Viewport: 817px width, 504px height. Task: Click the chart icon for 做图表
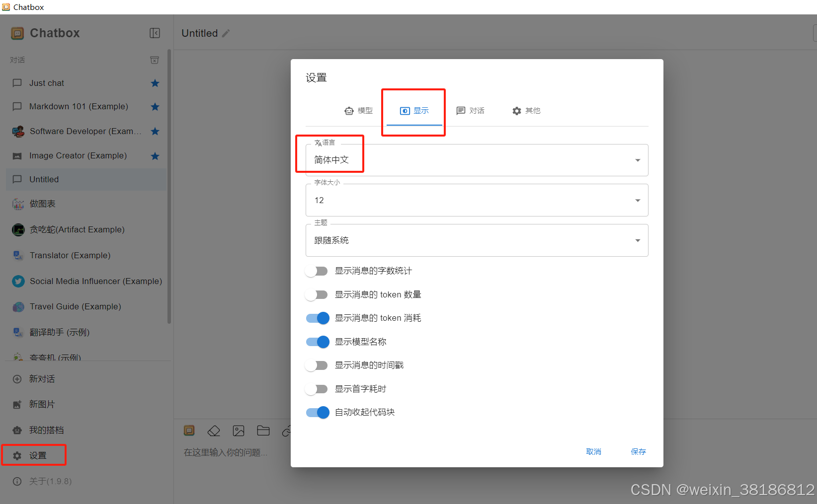[x=18, y=204]
